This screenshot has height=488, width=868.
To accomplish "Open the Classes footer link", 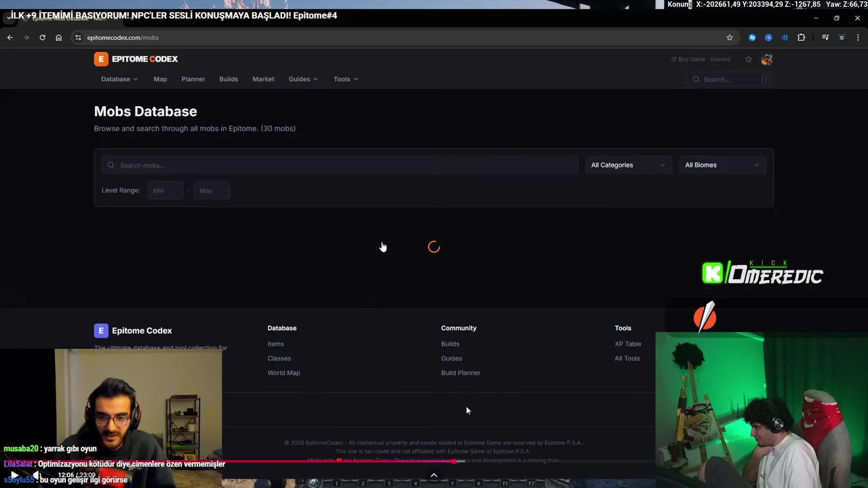I will click(x=279, y=359).
